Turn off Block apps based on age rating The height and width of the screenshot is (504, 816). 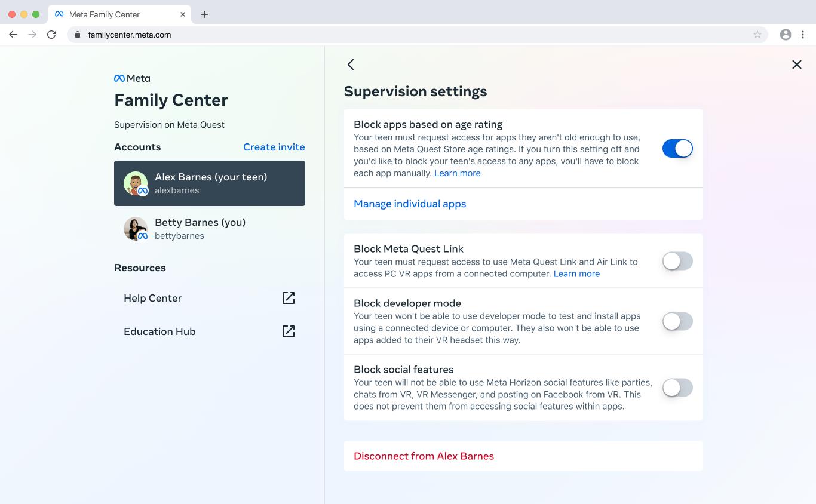click(677, 149)
